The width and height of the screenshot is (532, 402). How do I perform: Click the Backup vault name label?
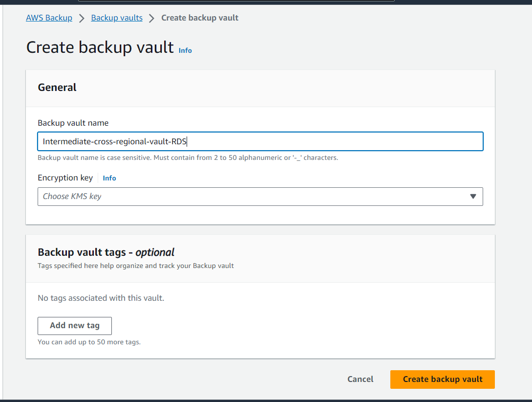point(73,123)
